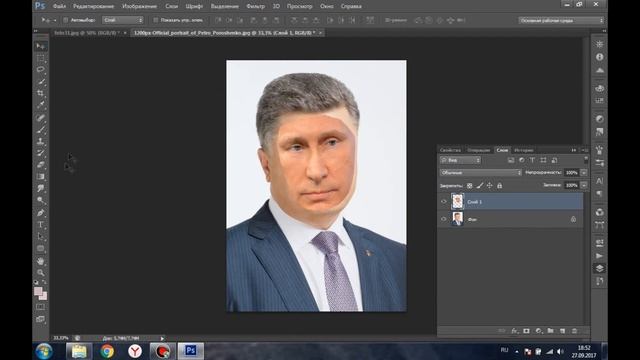This screenshot has height=360, width=640.
Task: Add a layer style with fx button
Action: click(x=514, y=331)
